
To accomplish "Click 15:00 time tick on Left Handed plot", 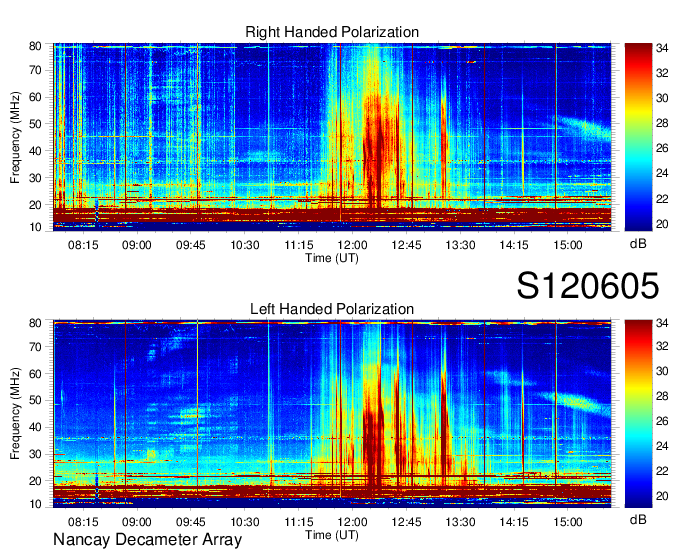I will (x=568, y=522).
